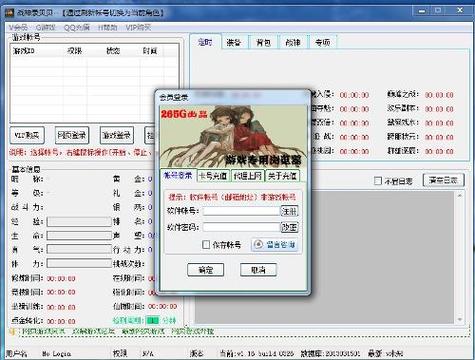Screen dimensions: 475x360
Task: Click the log panel scrollbar down arrow
Action: point(460,319)
